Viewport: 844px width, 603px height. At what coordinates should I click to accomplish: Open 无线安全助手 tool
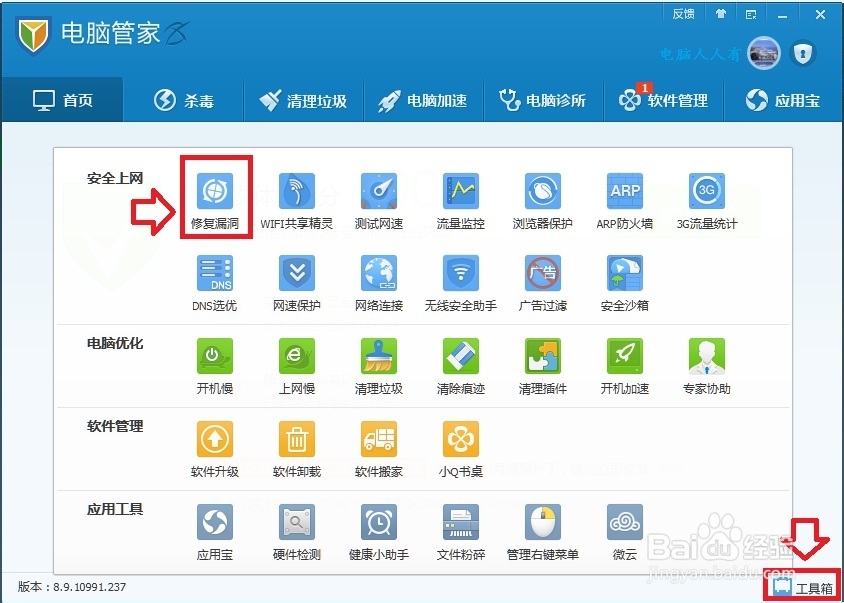[461, 283]
